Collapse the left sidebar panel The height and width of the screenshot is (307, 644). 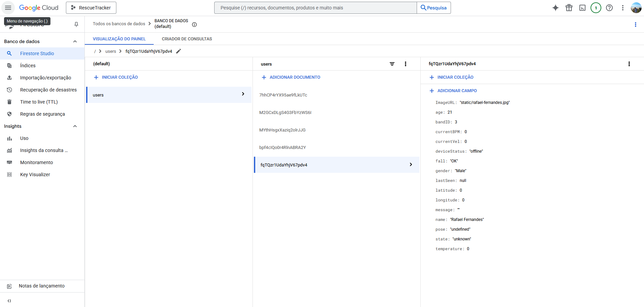tap(9, 301)
